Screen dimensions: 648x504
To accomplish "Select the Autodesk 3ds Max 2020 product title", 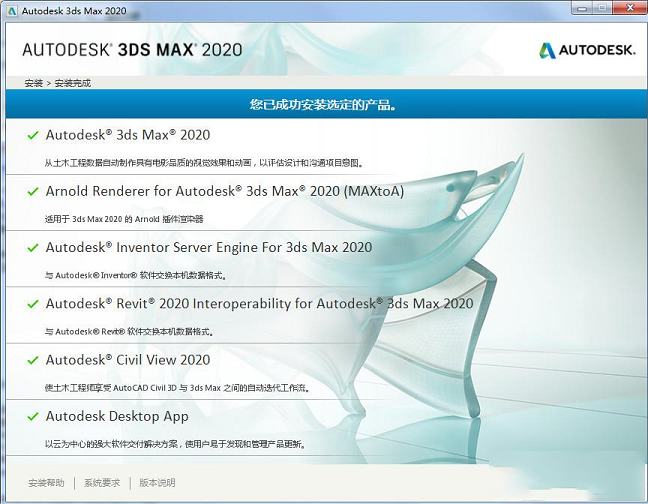I will (128, 135).
